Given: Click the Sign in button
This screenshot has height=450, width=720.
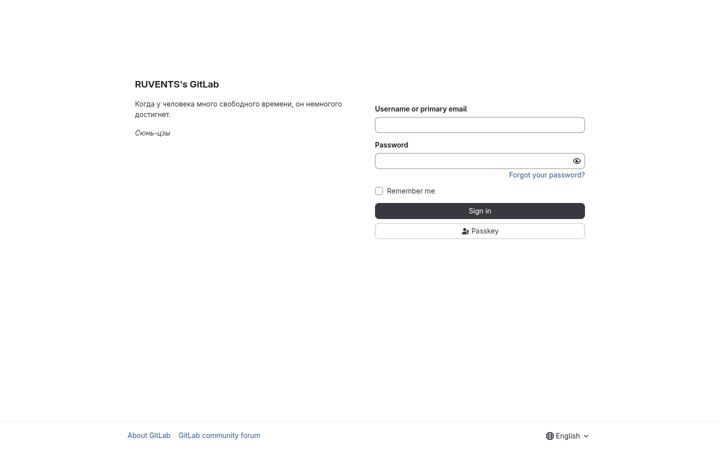Looking at the screenshot, I should click(x=480, y=211).
